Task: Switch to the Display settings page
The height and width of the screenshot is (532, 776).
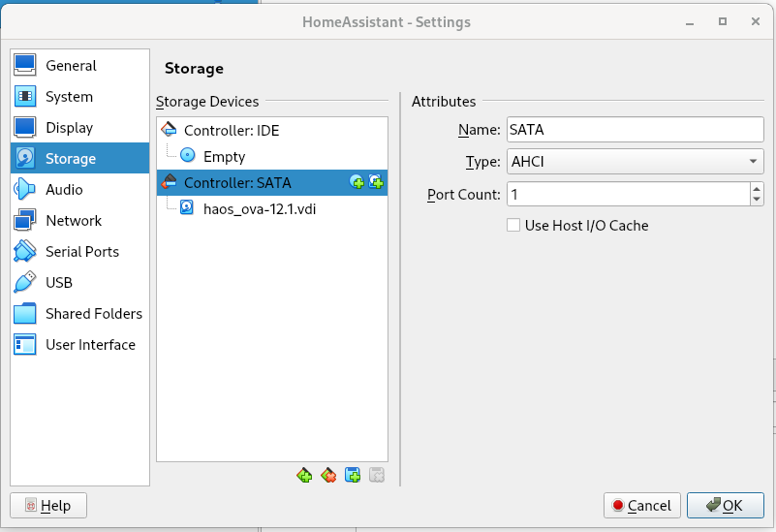Action: tap(69, 128)
